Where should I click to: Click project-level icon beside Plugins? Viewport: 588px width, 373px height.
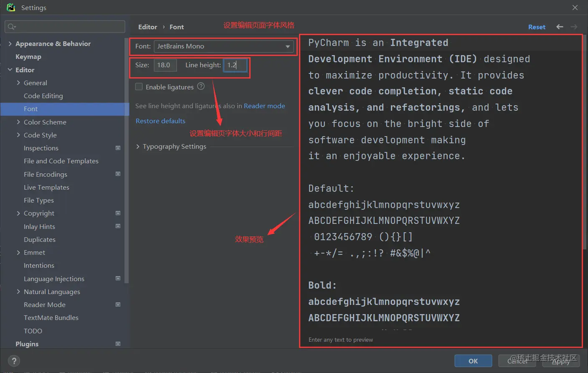point(118,344)
